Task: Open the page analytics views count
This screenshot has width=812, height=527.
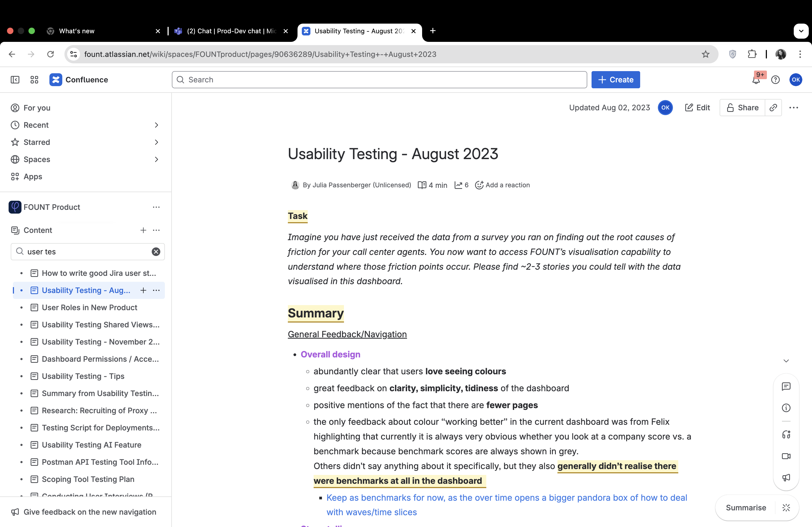Action: click(x=461, y=185)
